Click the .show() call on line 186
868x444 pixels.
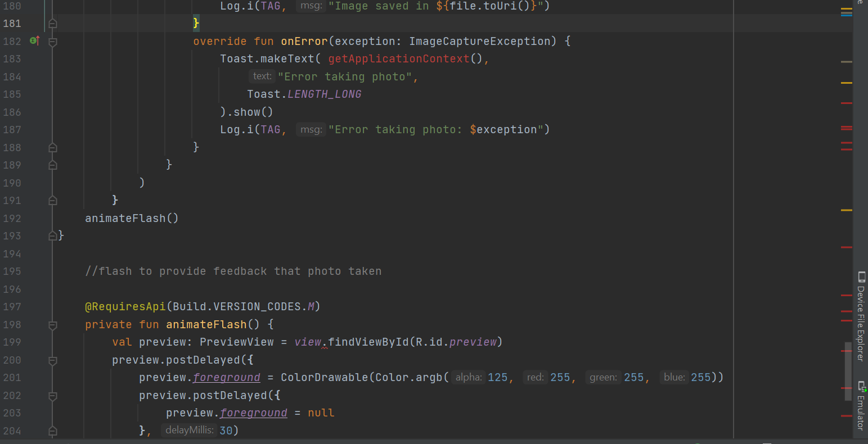pos(250,112)
